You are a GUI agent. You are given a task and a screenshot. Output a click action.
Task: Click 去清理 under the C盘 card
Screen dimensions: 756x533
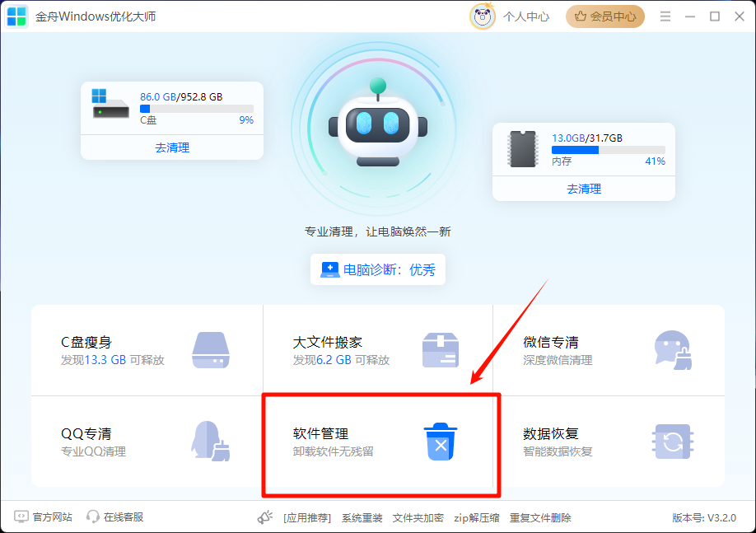[x=172, y=147]
